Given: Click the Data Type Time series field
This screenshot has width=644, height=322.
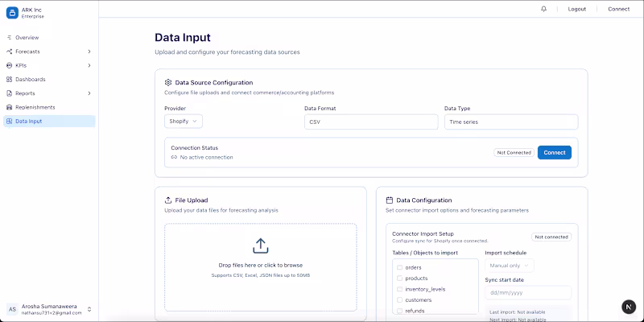Looking at the screenshot, I should pos(511,122).
